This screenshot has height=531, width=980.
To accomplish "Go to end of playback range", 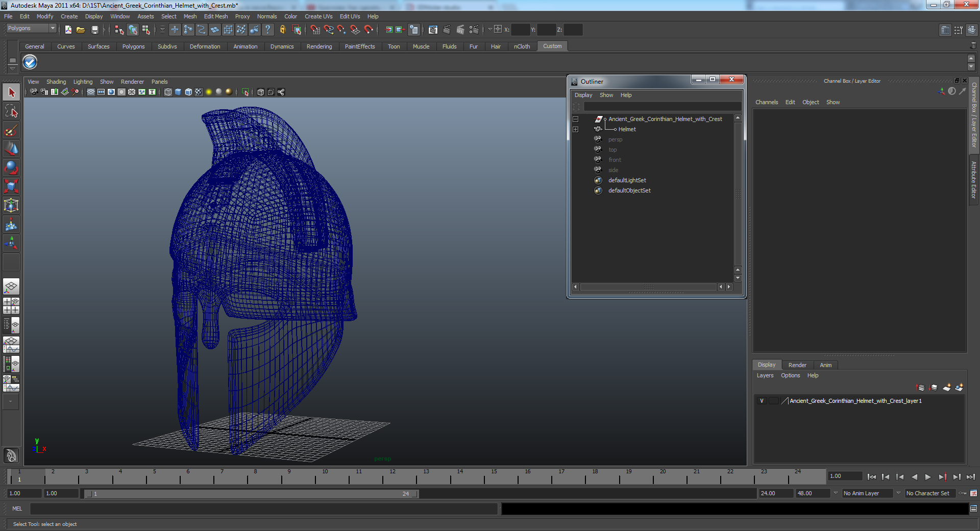I will tap(971, 477).
